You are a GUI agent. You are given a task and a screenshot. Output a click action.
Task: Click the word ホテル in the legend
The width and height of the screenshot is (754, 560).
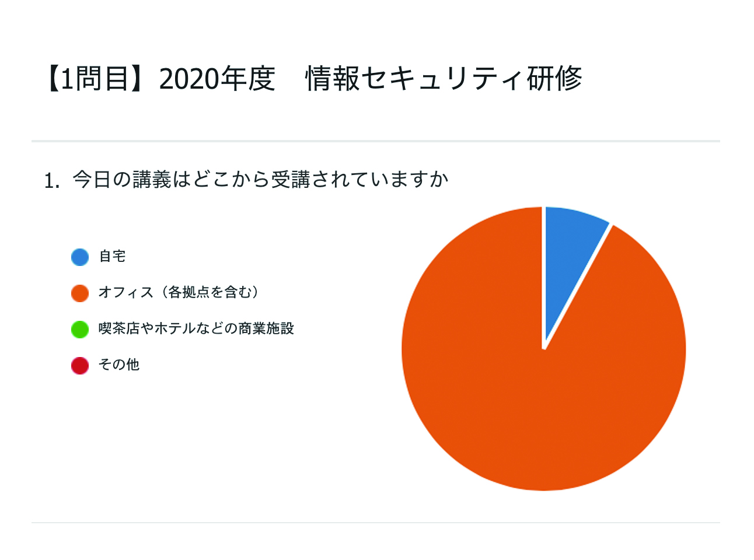coord(174,328)
